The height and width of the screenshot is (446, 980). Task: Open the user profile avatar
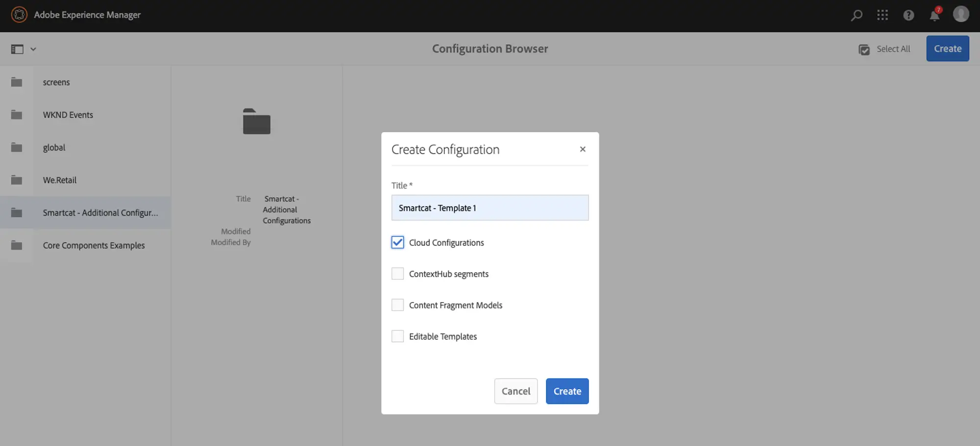tap(961, 14)
